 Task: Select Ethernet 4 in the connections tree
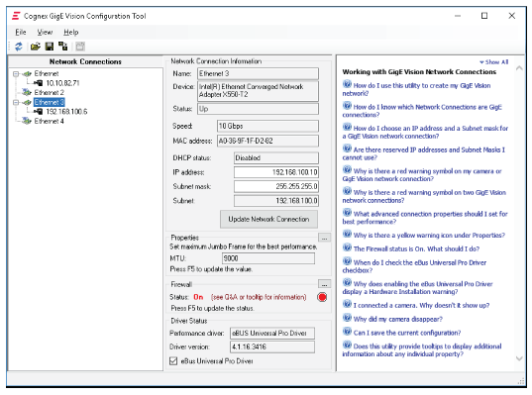49,121
